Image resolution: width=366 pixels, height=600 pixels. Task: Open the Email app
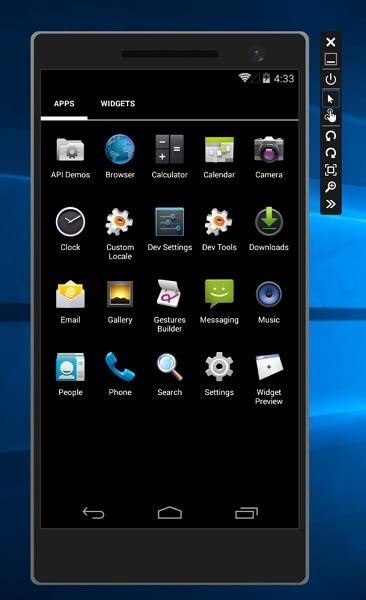coord(70,302)
